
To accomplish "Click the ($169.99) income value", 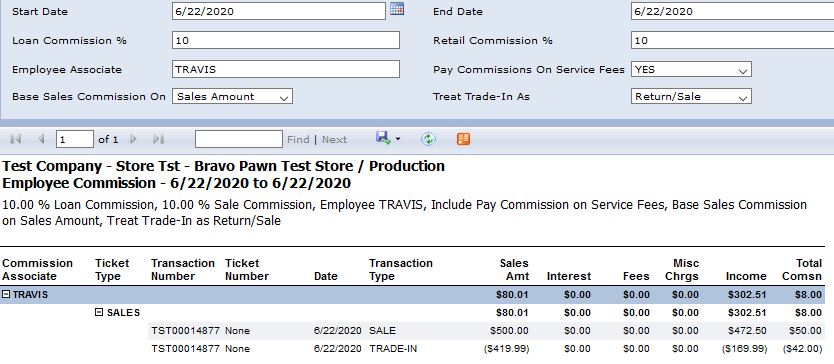I will [x=744, y=349].
